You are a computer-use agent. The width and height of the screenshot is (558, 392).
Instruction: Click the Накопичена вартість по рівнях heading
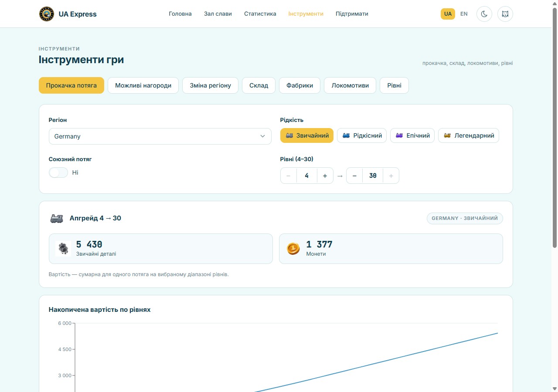point(100,310)
